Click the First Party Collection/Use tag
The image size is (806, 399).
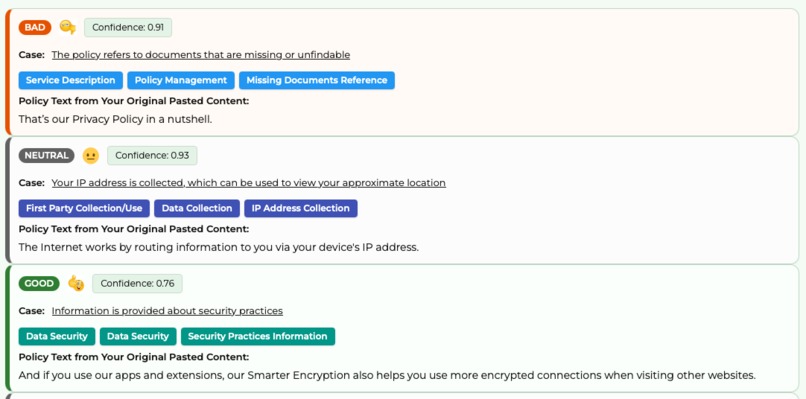coord(84,208)
